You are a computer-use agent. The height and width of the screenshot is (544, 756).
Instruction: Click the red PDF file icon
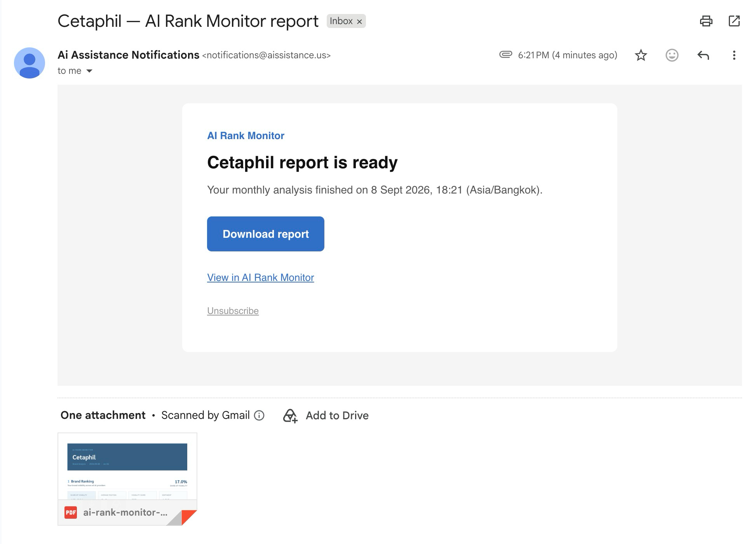(71, 513)
